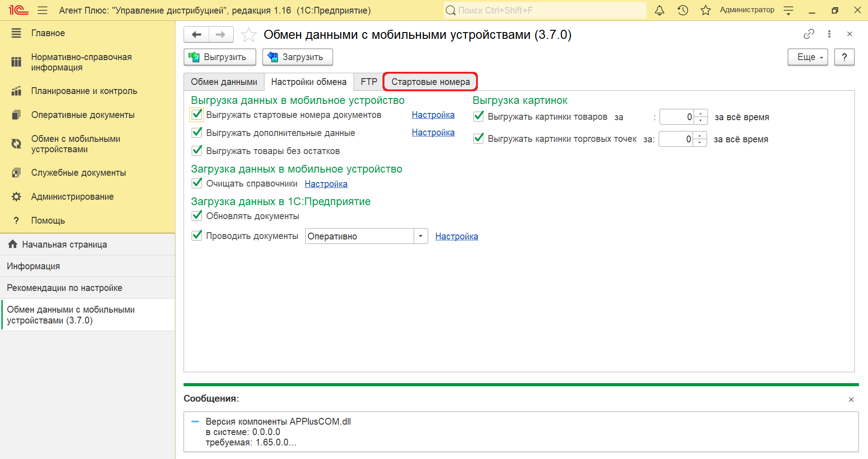
Task: Open Настройка link next to Оперативно
Action: (x=457, y=236)
